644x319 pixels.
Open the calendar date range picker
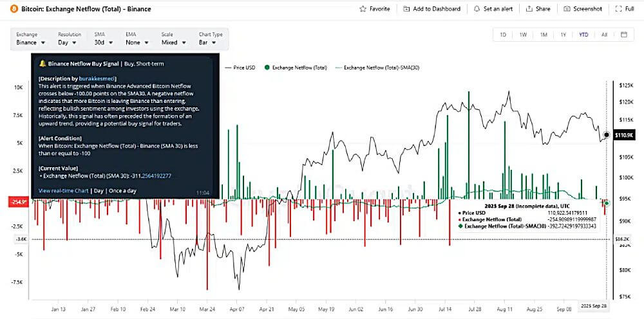pyautogui.click(x=623, y=35)
